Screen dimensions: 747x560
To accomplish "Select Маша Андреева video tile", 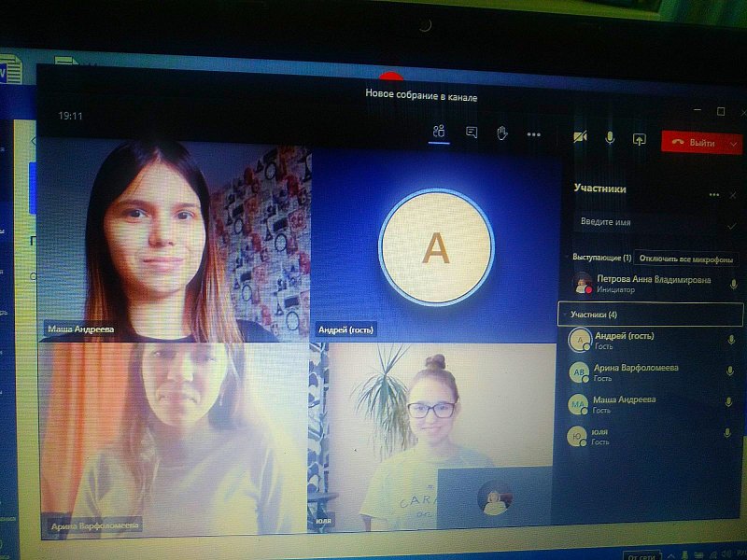I will (x=175, y=241).
